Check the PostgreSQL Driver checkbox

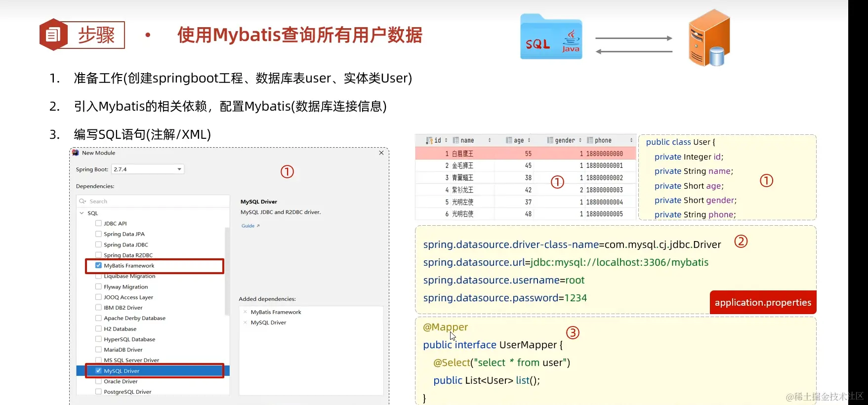click(x=98, y=392)
